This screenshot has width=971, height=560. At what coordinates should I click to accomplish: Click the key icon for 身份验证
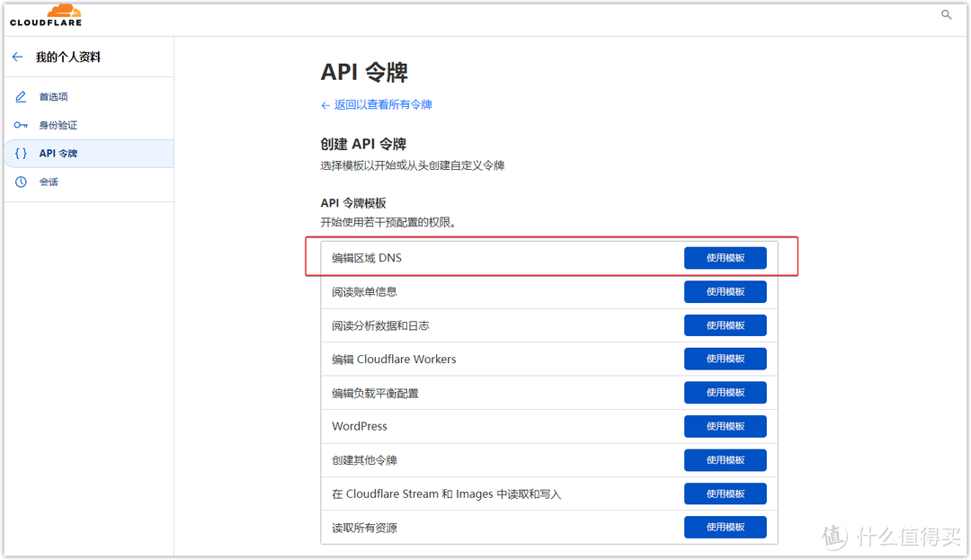coord(21,125)
